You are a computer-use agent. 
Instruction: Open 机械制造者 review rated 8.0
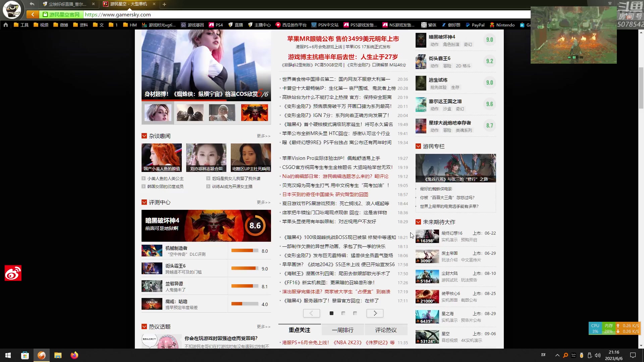[x=206, y=251]
